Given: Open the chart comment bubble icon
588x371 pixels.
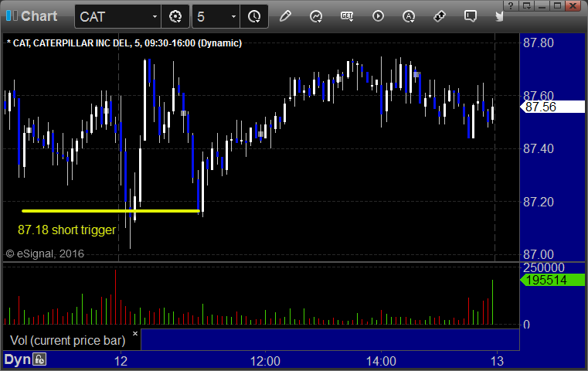Looking at the screenshot, I should (471, 16).
